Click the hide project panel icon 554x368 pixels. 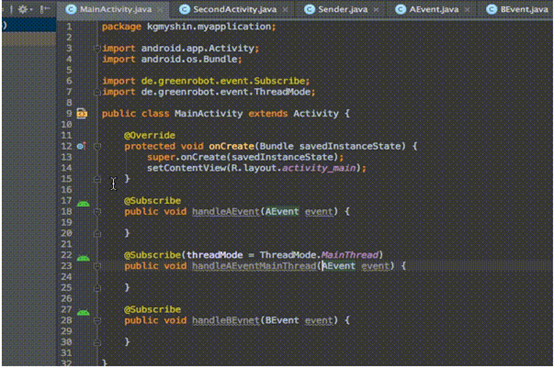pos(44,9)
